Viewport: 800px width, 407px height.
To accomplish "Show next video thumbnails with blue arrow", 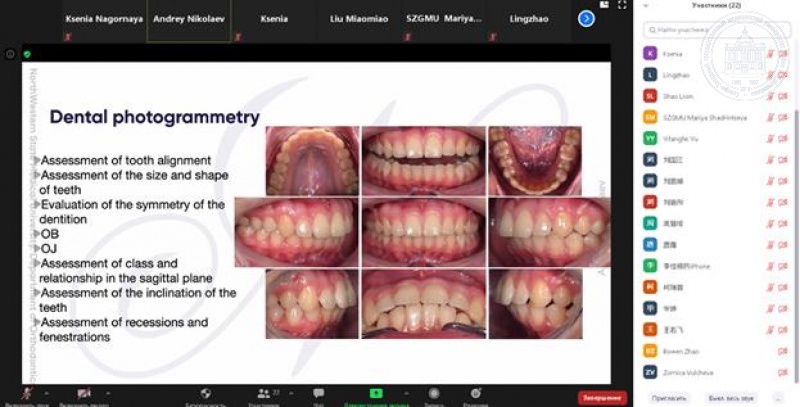I will tap(586, 19).
